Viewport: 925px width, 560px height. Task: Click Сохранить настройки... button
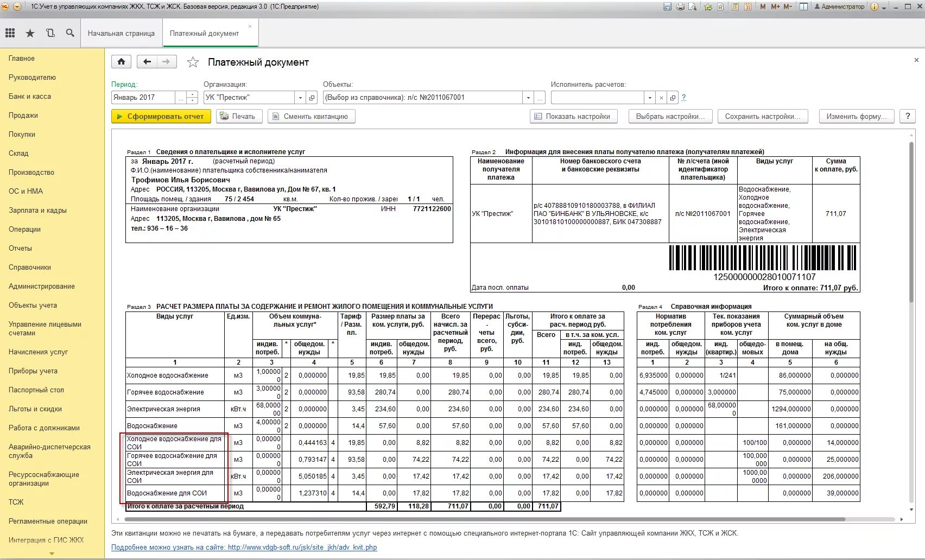coord(763,116)
